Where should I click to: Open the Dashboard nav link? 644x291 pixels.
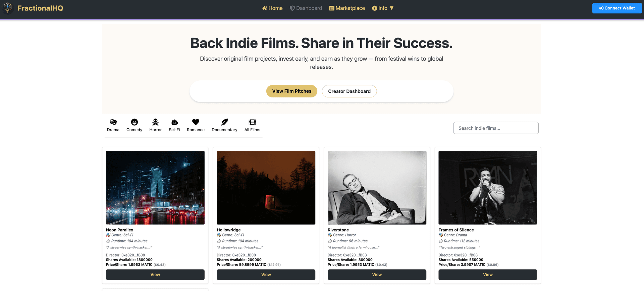306,8
